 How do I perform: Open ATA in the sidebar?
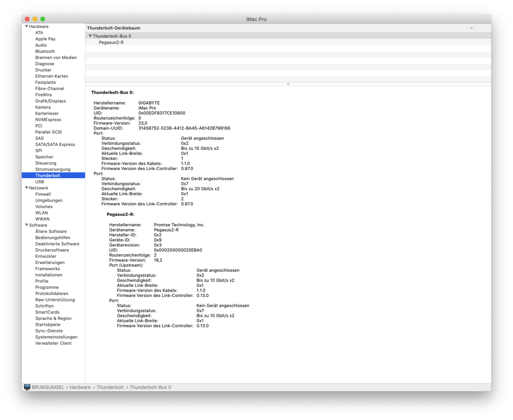coord(39,33)
